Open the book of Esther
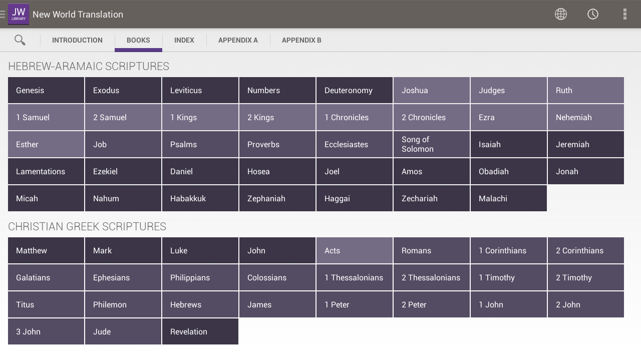Image resolution: width=641 pixels, height=364 pixels. 46,144
